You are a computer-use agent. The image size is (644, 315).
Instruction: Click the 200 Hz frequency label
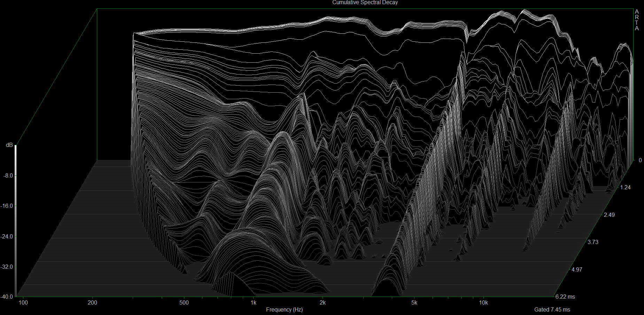point(92,302)
